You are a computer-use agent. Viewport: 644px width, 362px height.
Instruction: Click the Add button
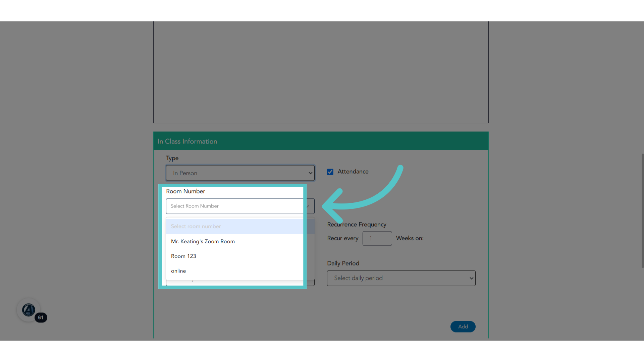[x=463, y=326]
